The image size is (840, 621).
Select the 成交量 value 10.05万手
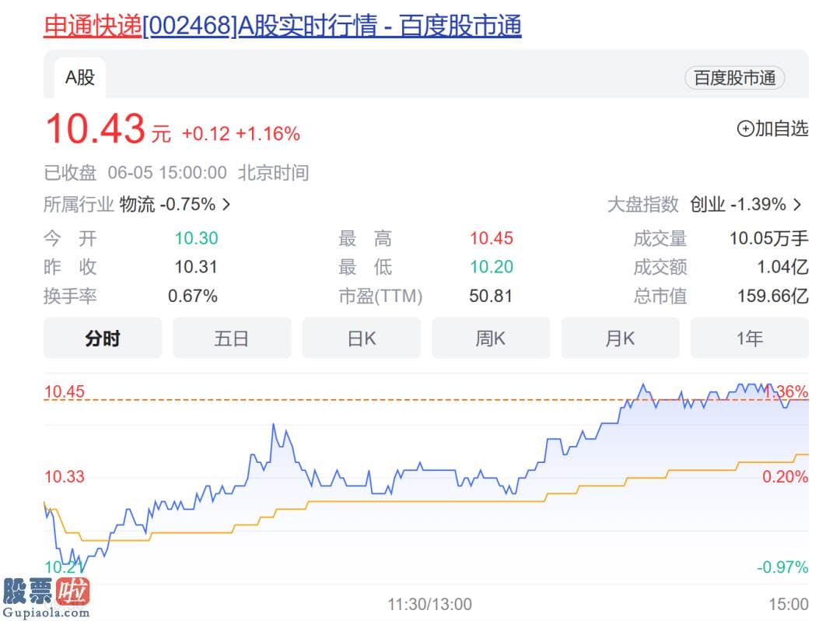pos(768,238)
